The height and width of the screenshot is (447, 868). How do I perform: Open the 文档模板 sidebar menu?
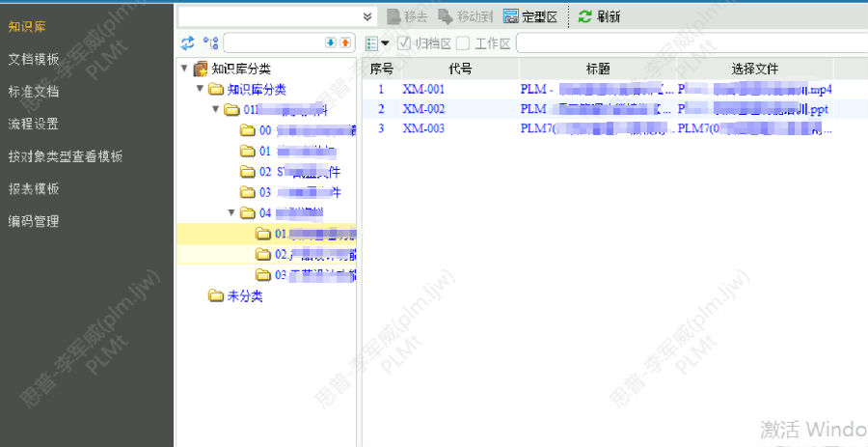pyautogui.click(x=33, y=59)
